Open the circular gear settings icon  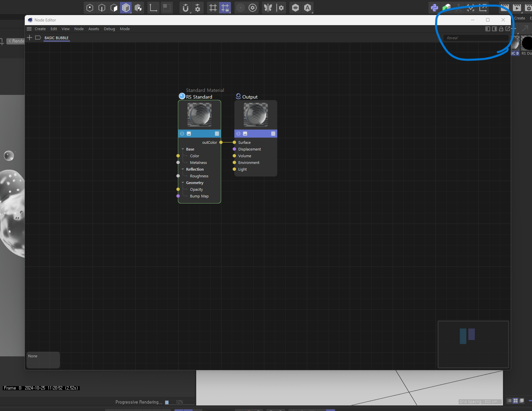point(253,8)
